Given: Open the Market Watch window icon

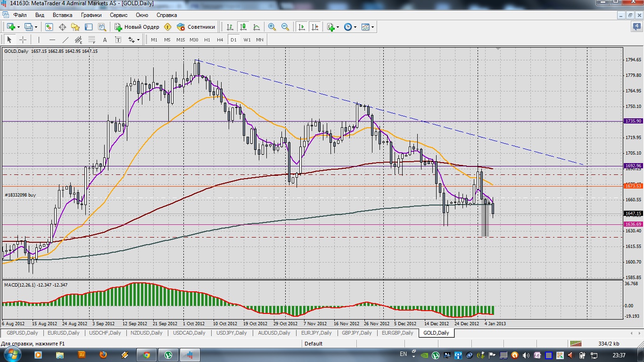Looking at the screenshot, I should point(49,27).
